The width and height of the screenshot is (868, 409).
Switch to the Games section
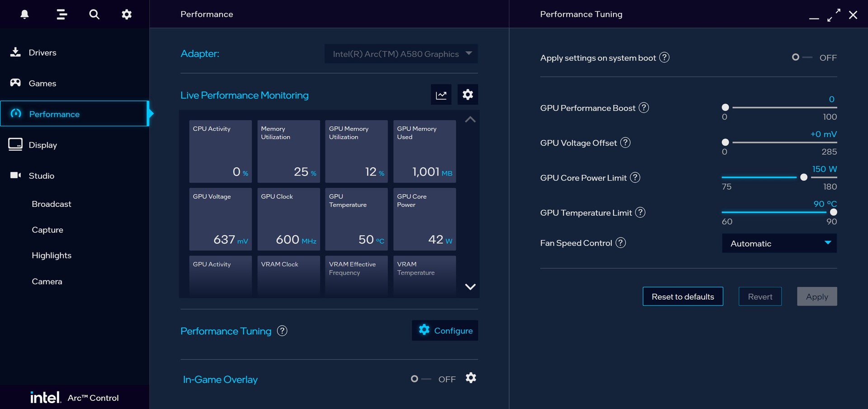pyautogui.click(x=42, y=83)
